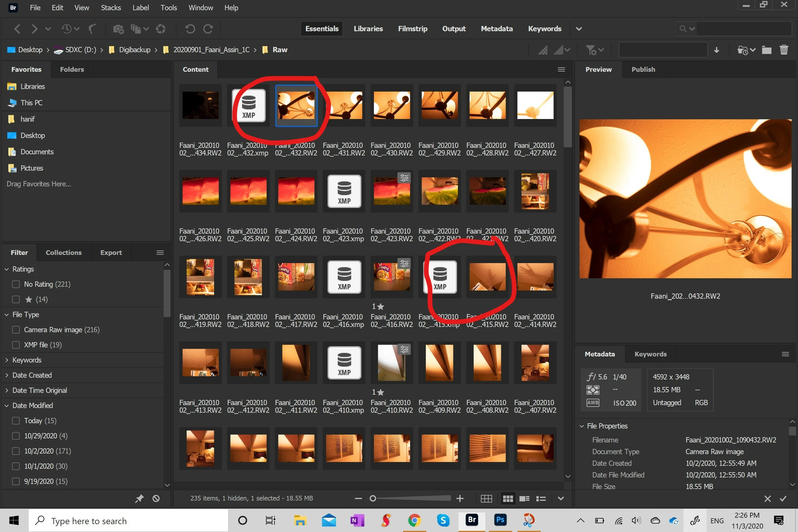The image size is (798, 532).
Task: Open the Stacks menu
Action: point(111,8)
